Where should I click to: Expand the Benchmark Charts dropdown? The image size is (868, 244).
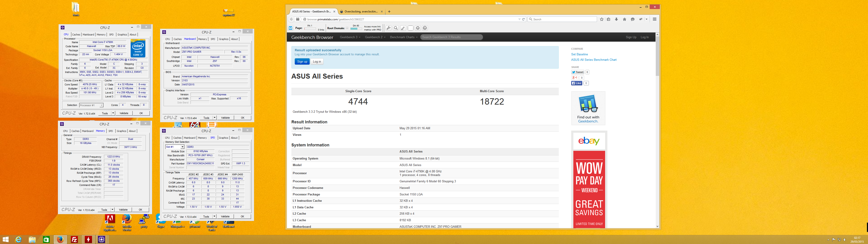[x=404, y=37]
